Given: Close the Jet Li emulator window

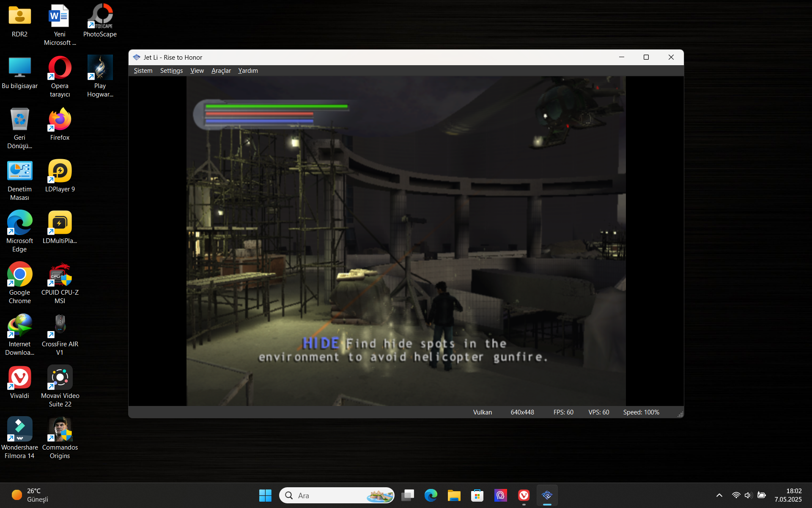Looking at the screenshot, I should coord(671,57).
